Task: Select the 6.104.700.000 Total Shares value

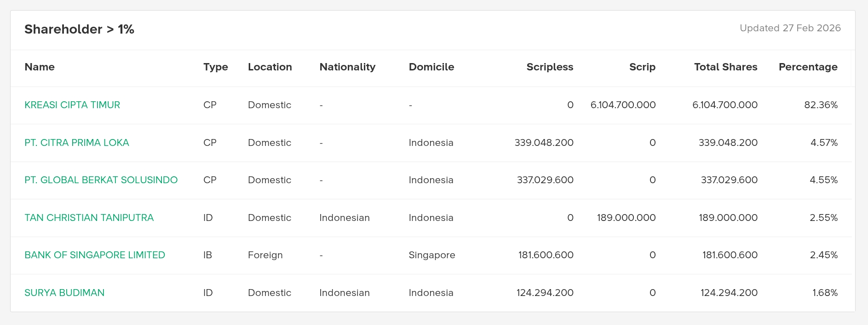Action: (x=725, y=105)
